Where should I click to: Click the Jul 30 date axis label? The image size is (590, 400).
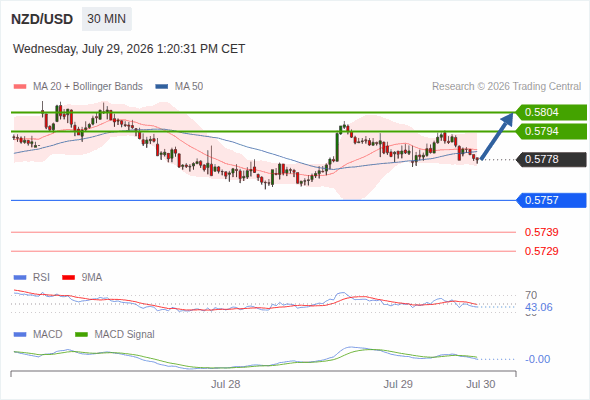(x=481, y=384)
